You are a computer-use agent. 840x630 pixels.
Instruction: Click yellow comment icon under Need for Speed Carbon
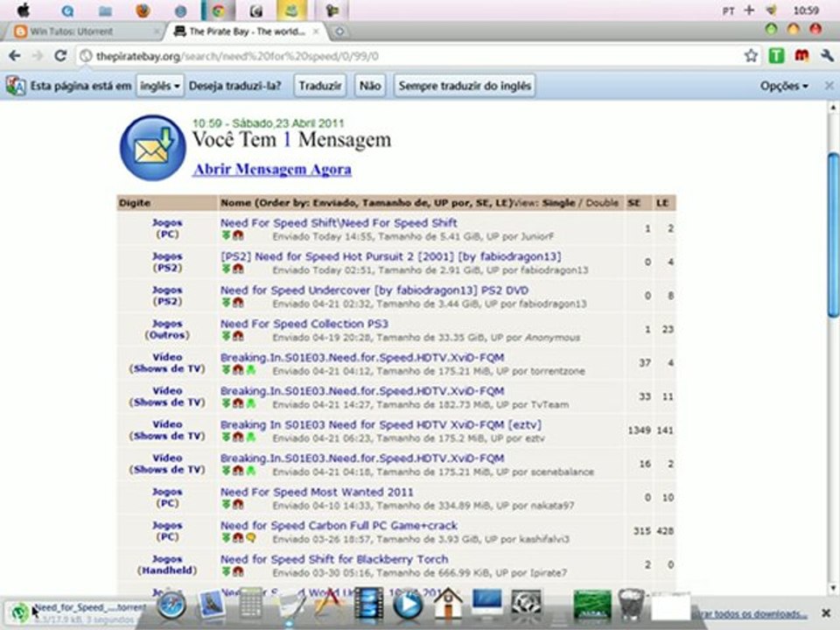(x=250, y=538)
